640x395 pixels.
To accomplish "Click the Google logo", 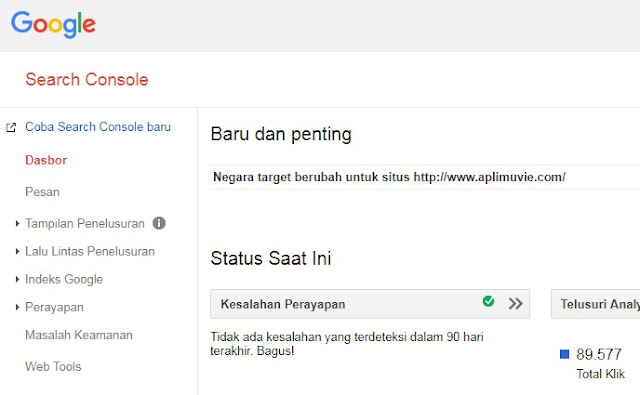I will point(53,24).
